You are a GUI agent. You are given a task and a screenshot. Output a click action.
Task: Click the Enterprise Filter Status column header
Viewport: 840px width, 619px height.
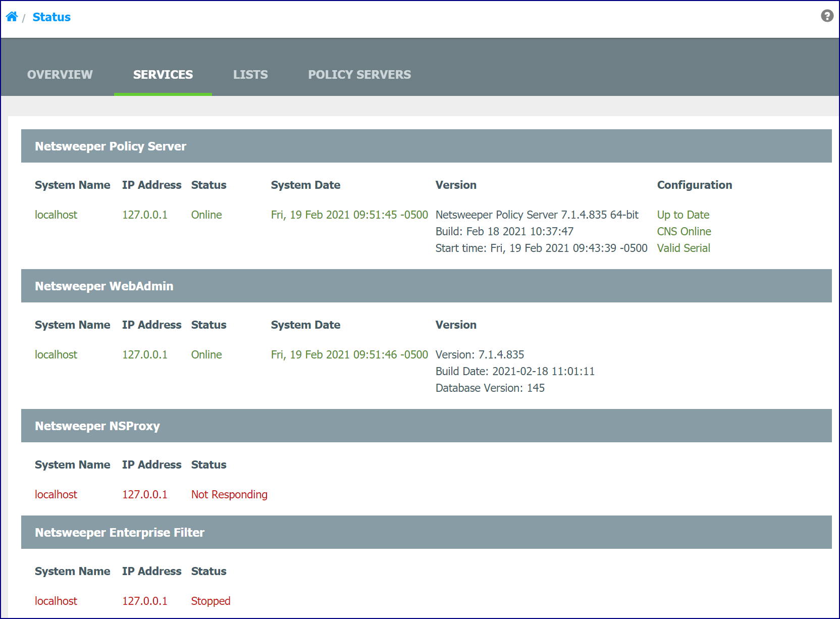pyautogui.click(x=208, y=571)
